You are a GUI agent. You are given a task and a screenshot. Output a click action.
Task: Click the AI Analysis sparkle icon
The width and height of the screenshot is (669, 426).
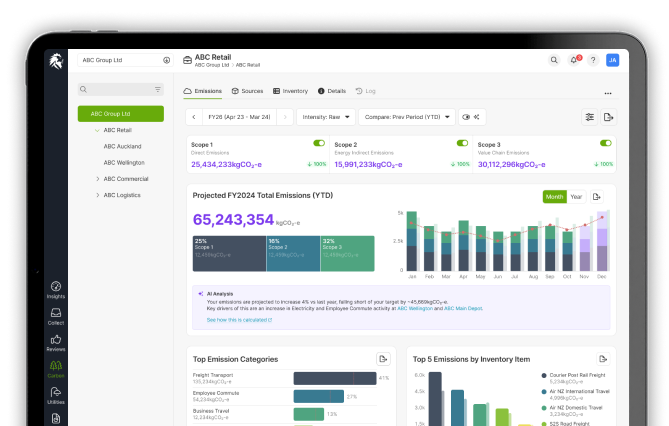click(201, 294)
